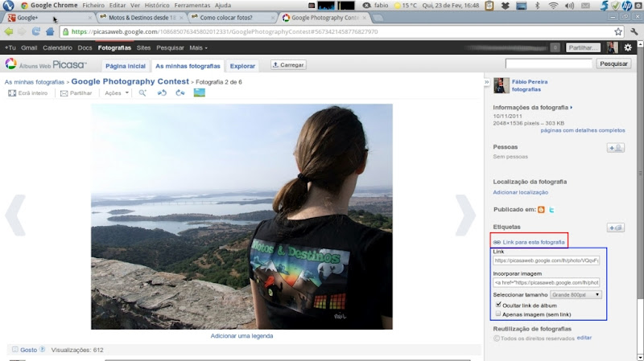
Task: Click the Partilhar... button in Google bar
Action: click(583, 47)
